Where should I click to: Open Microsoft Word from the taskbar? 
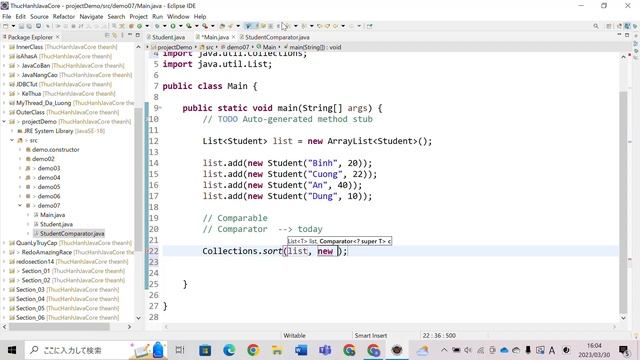coord(301,350)
